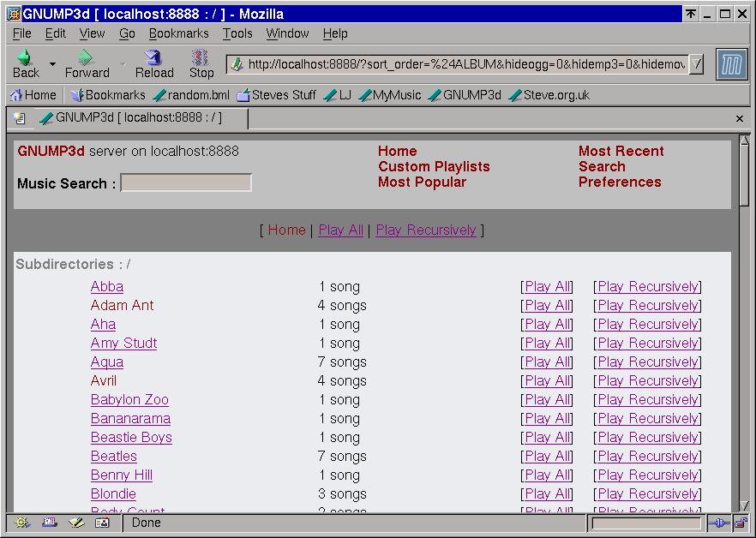Click the vertical scrollbar down arrow

tap(744, 505)
